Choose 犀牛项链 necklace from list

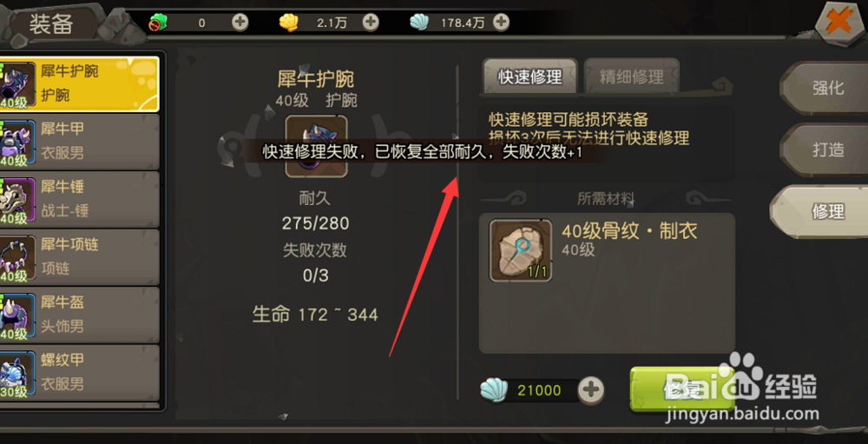79,256
